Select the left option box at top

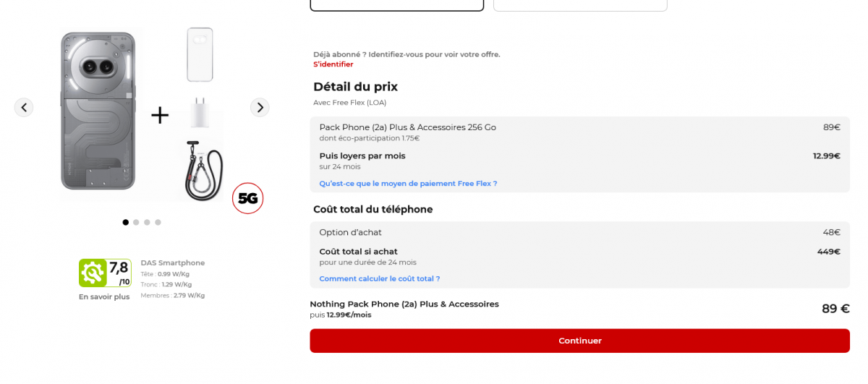[x=396, y=5]
